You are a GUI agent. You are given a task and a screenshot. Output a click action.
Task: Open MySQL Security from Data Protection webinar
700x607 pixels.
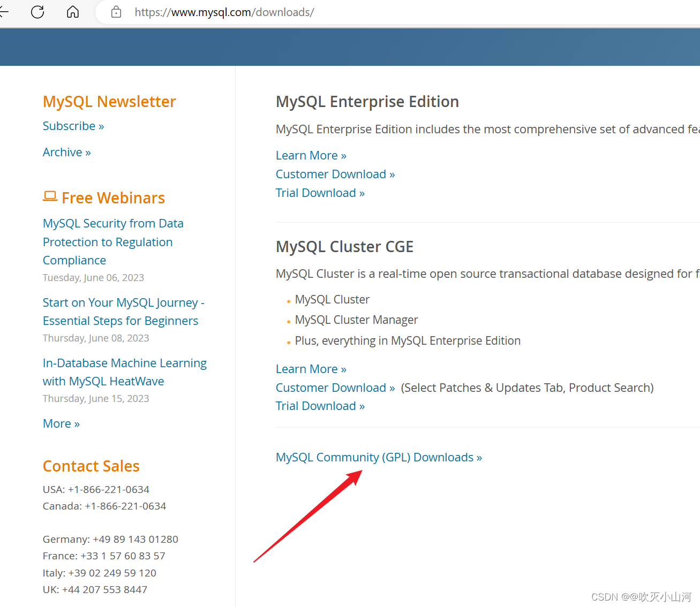(x=113, y=242)
